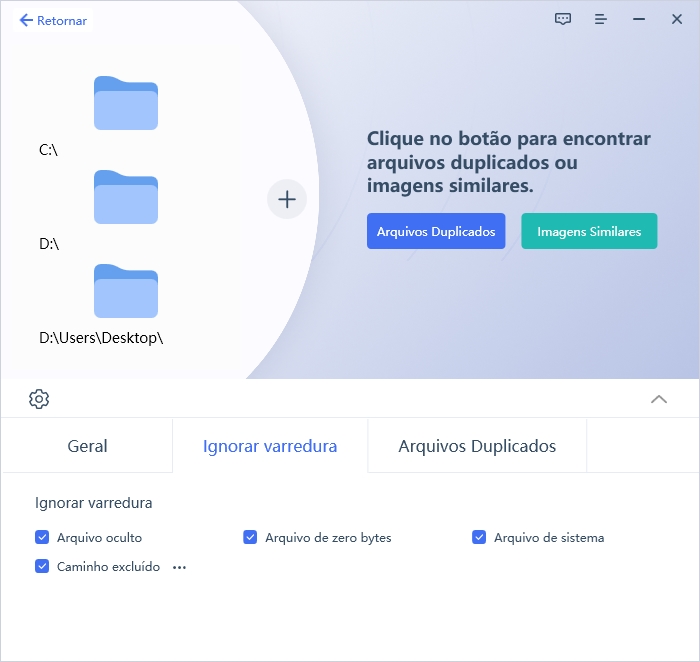Click the C:\ path label

pyautogui.click(x=48, y=150)
